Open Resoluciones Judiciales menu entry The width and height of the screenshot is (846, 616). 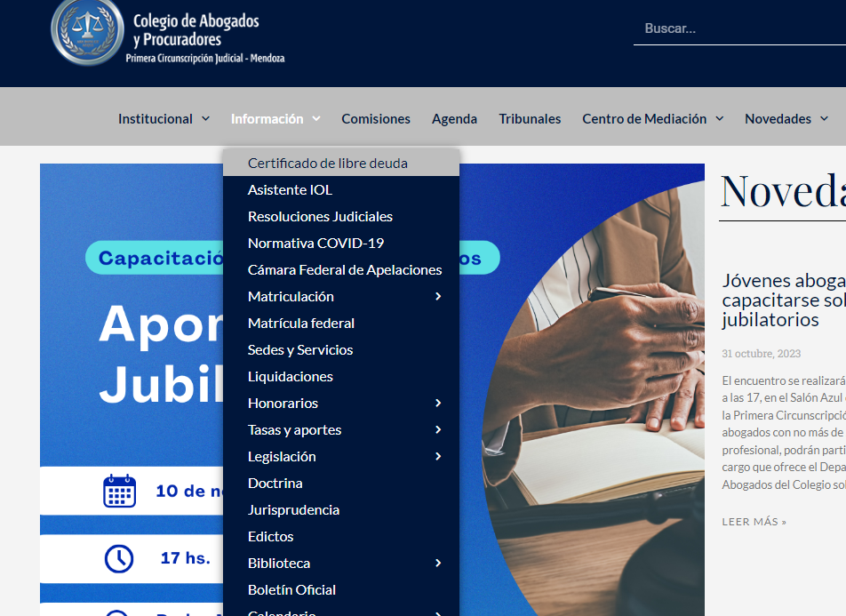(x=320, y=217)
